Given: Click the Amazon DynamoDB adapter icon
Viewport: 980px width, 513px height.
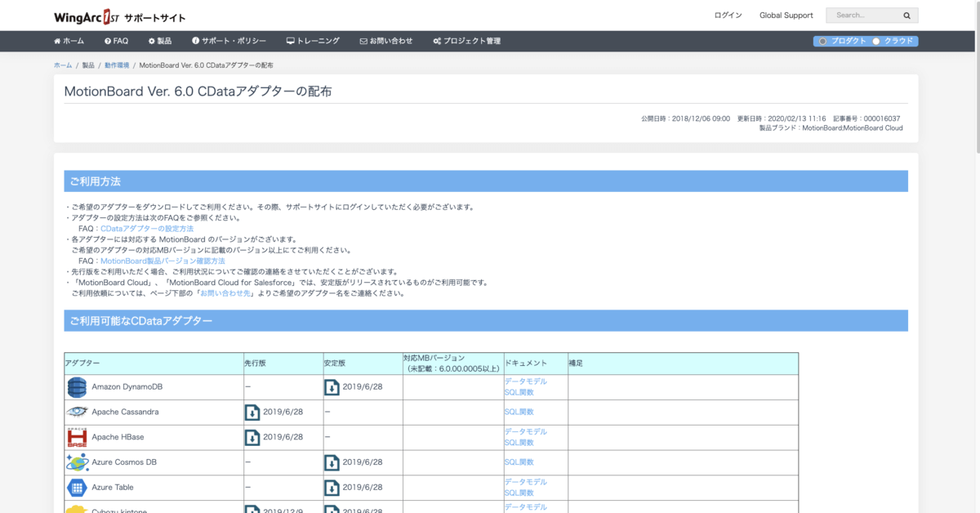Looking at the screenshot, I should (77, 387).
